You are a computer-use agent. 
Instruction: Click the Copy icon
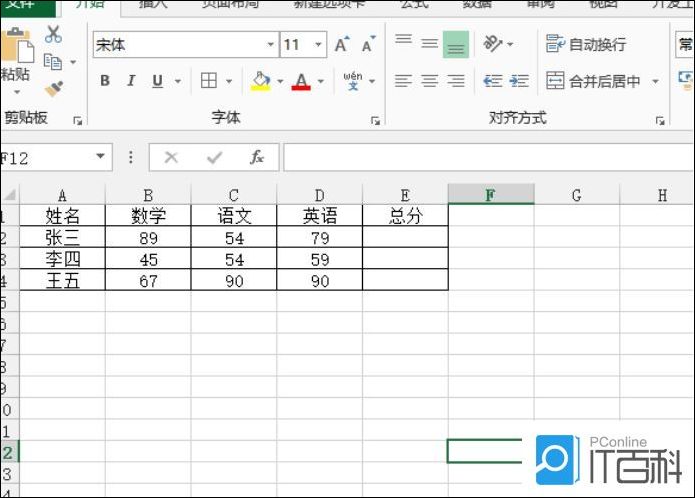pos(53,62)
